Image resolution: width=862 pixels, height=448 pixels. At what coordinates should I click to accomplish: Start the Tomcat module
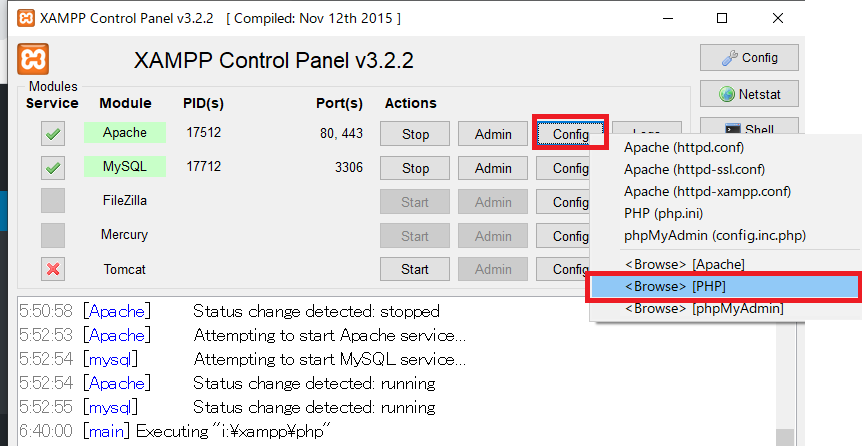click(x=415, y=269)
